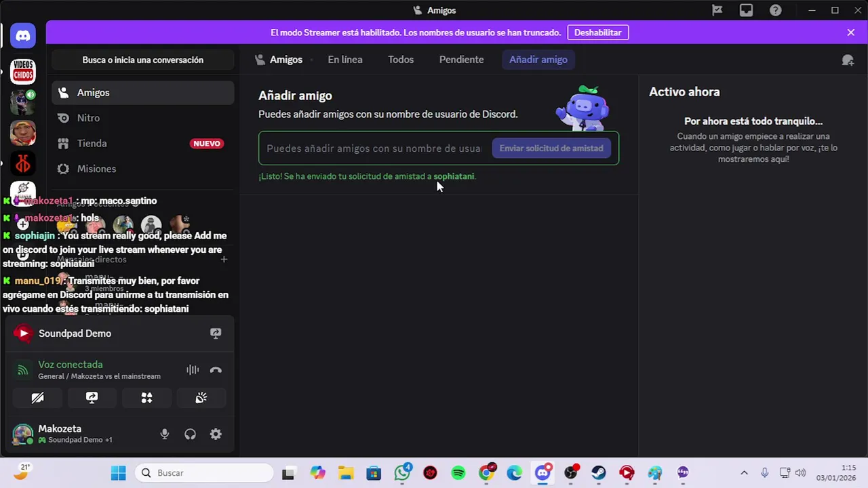Click the taskbar Buscar search box
Screen dimensions: 868x488
203,473
